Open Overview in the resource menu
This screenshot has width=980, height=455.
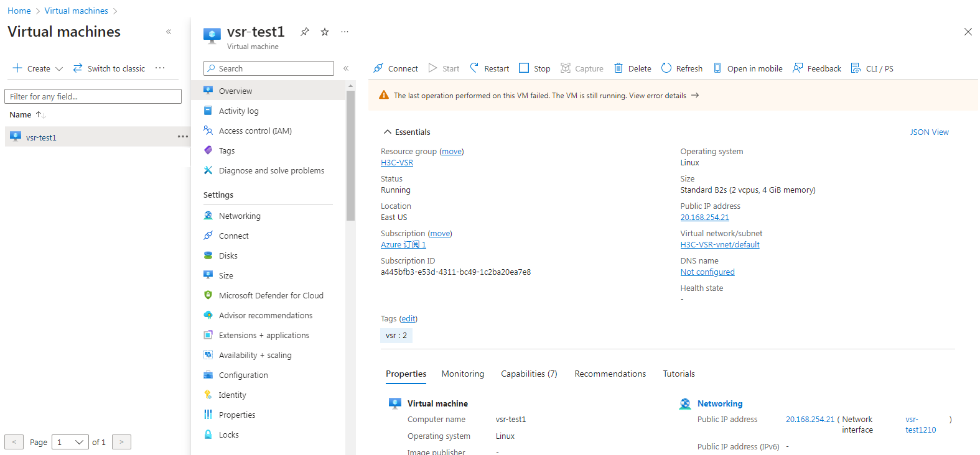pyautogui.click(x=268, y=91)
